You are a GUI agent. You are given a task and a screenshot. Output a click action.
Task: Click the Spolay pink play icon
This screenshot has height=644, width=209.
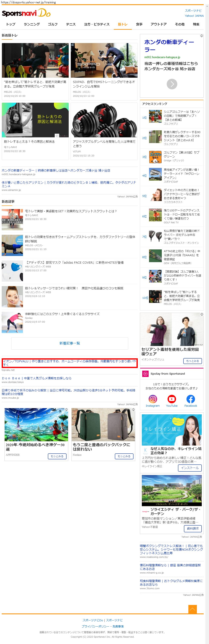(x=145, y=374)
